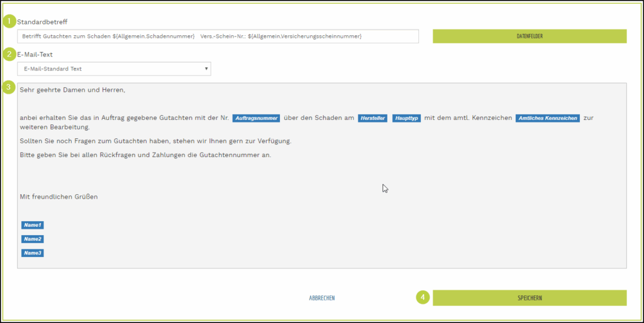Select the Hersteller placeholder tag
This screenshot has width=644, height=323.
(372, 118)
